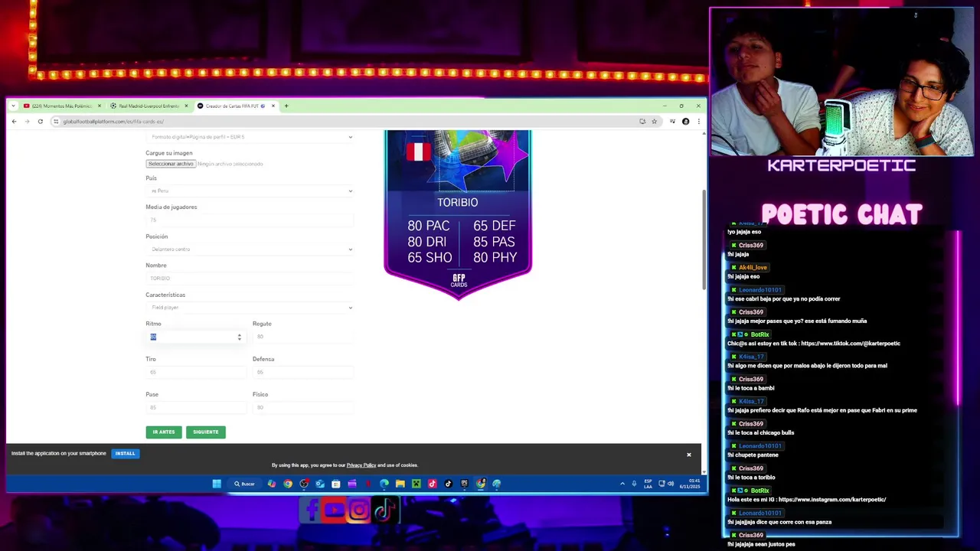Viewport: 980px width, 551px height.
Task: Edit the Nombre field with TORIBIO
Action: [x=250, y=278]
